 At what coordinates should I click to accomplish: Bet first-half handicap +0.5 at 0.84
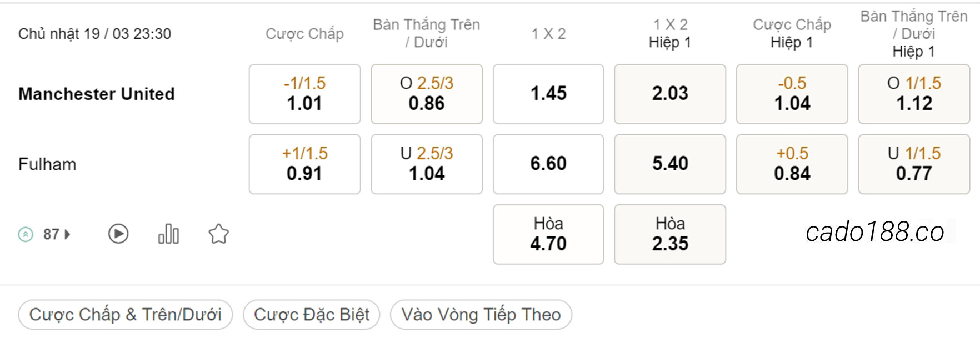coord(792,164)
